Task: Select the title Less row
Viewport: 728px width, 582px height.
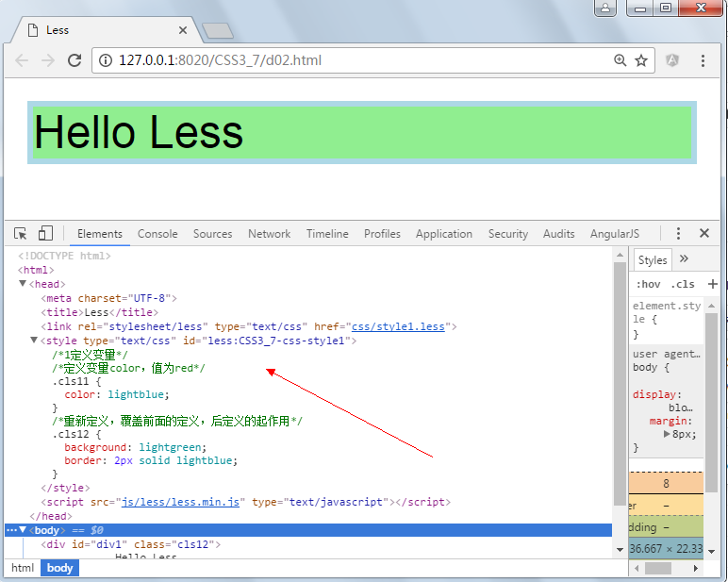Action: pyautogui.click(x=307, y=312)
